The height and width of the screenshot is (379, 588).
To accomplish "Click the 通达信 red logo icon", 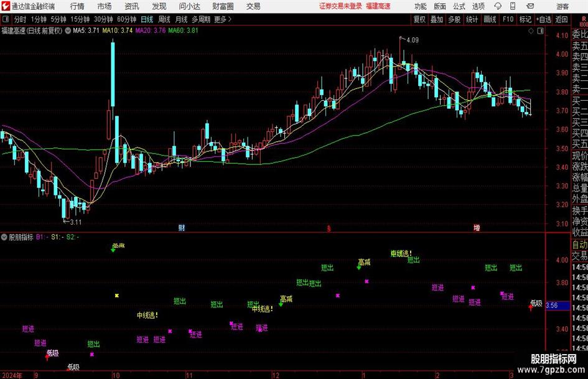I will [x=6, y=6].
